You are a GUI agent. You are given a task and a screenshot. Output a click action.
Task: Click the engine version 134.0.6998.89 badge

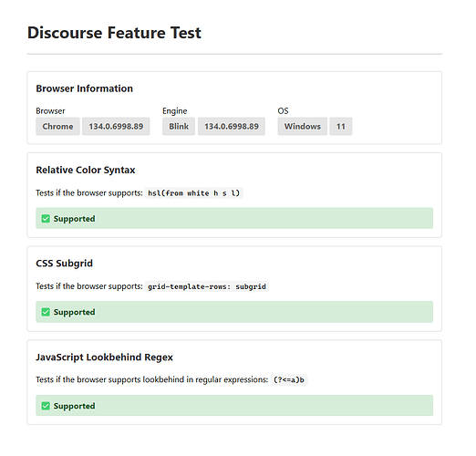click(232, 126)
